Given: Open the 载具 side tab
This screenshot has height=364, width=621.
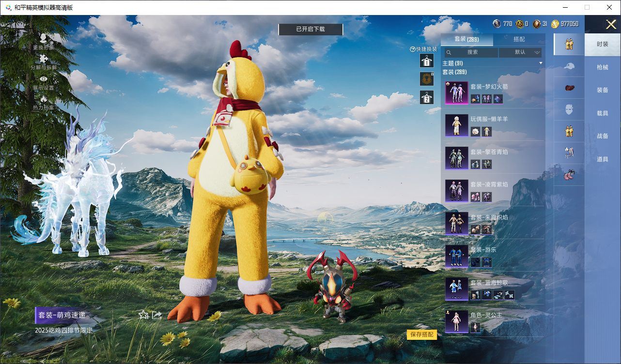Looking at the screenshot, I should 602,113.
